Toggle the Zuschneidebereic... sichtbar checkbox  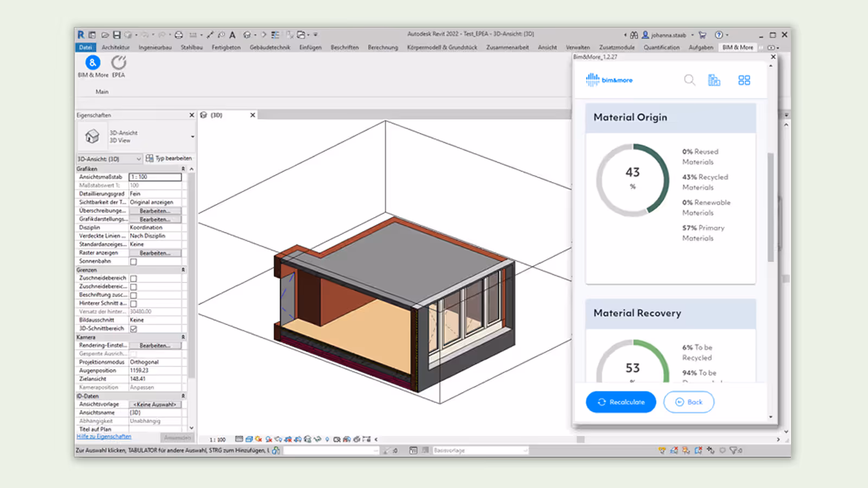click(x=133, y=287)
